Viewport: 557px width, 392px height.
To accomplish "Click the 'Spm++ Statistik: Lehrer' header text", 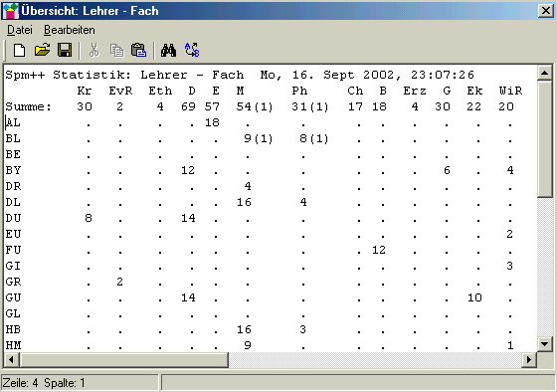I will (x=95, y=75).
